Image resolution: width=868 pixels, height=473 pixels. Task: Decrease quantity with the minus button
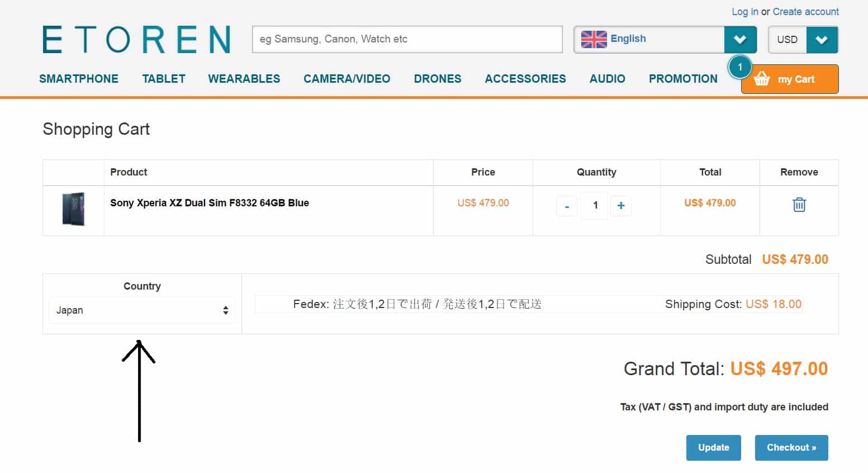pyautogui.click(x=567, y=206)
